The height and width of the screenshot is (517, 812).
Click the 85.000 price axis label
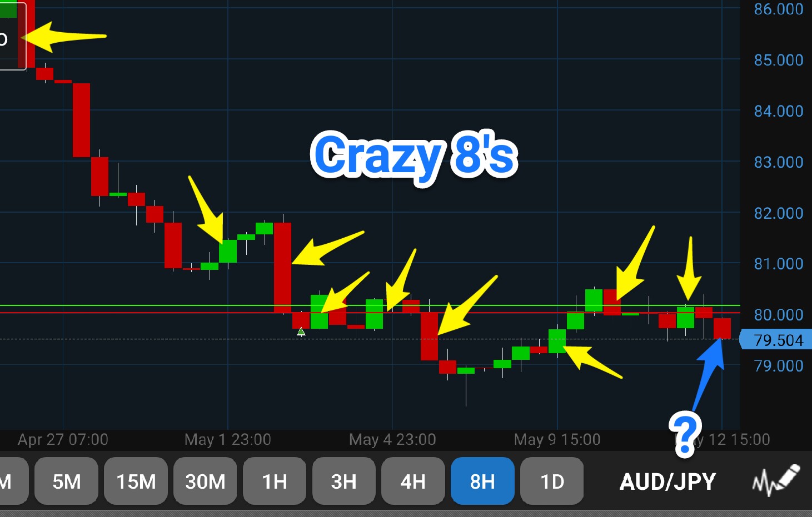pyautogui.click(x=778, y=60)
